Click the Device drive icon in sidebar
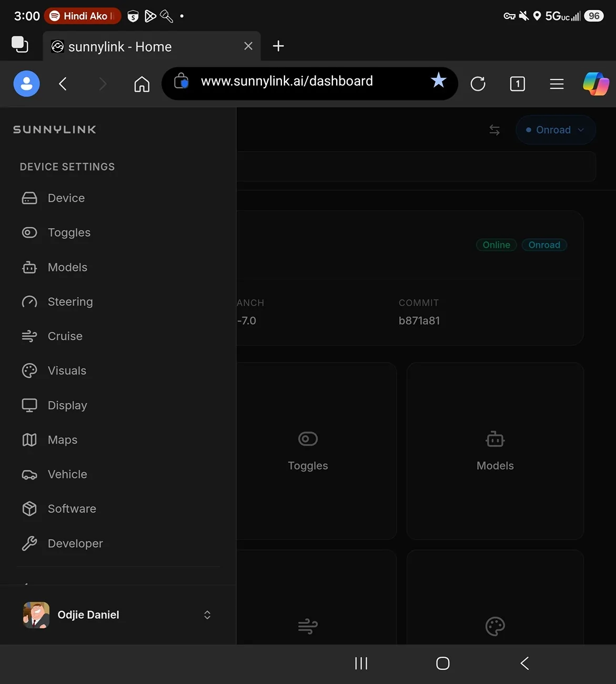 coord(29,198)
